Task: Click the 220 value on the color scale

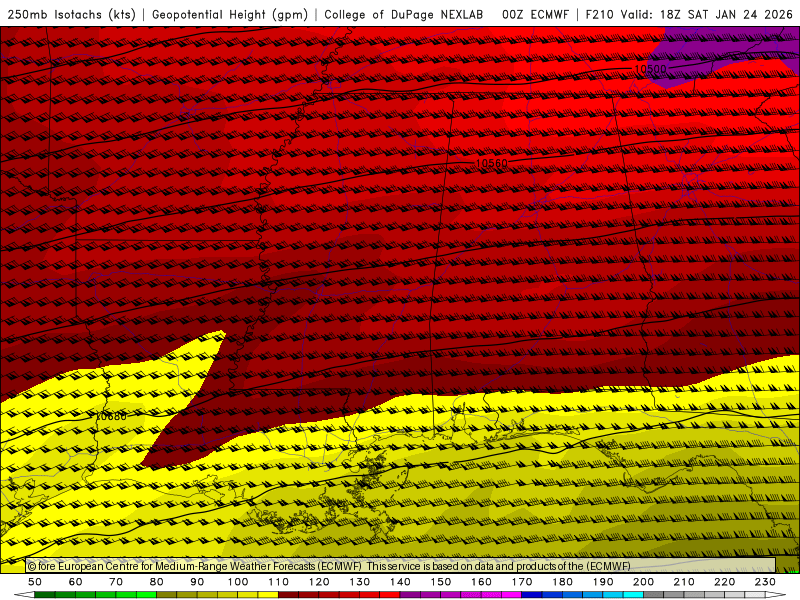Action: point(724,582)
